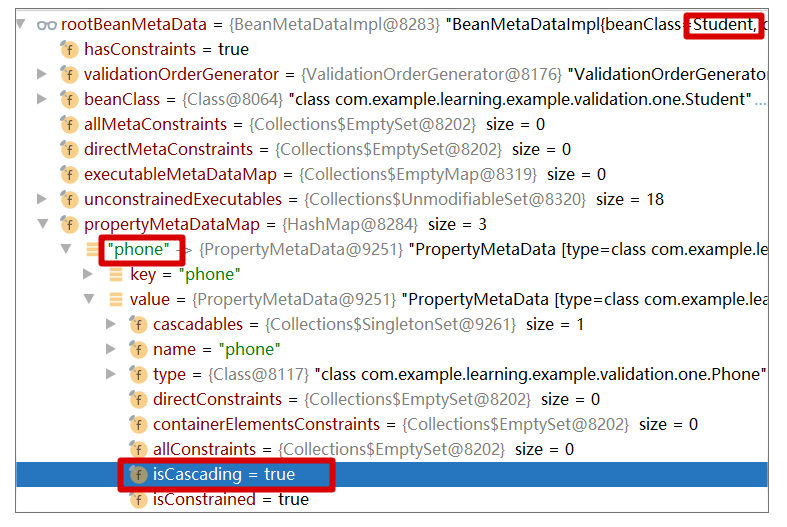Expand the validationOrderGenerator node
The image size is (787, 527).
pos(42,74)
